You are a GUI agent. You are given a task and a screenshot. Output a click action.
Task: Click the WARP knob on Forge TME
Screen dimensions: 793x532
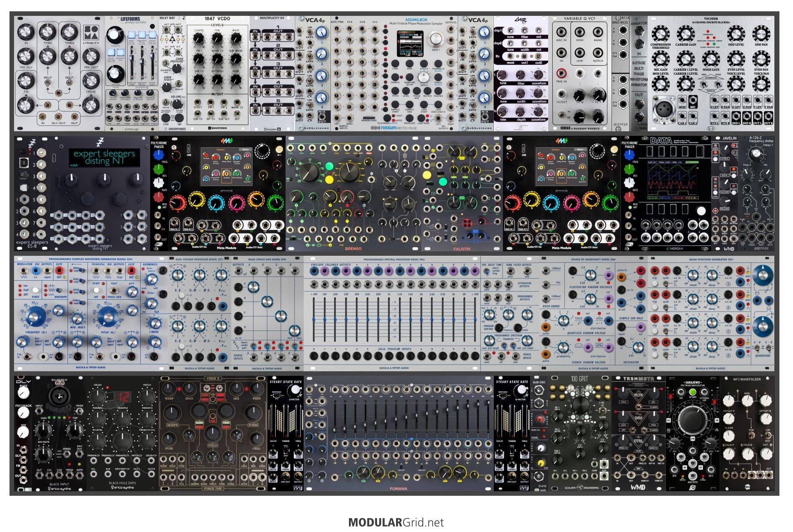click(169, 389)
